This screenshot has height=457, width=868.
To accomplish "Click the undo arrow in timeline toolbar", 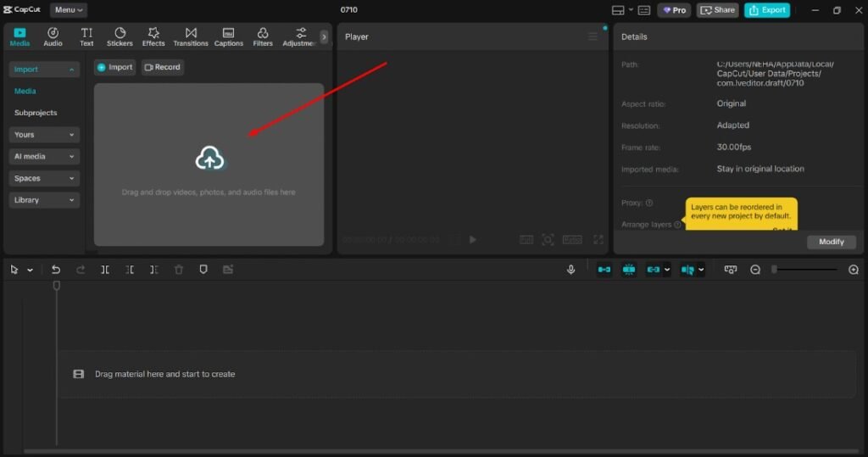I will [56, 270].
